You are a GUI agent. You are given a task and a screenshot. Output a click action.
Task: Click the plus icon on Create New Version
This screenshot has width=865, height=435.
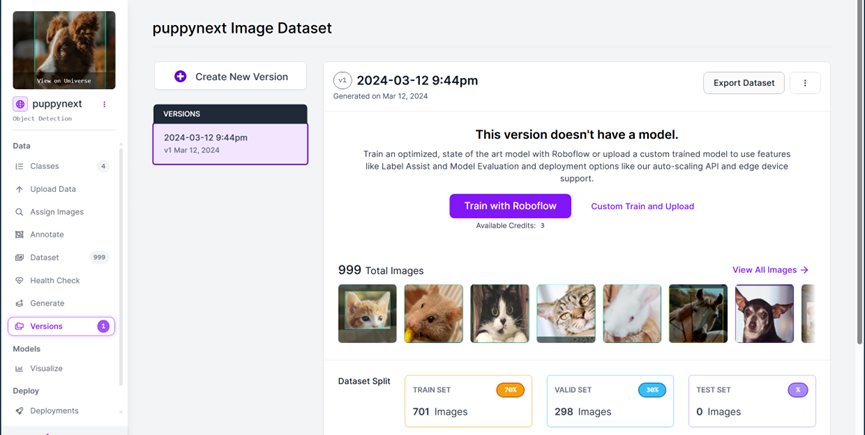(x=180, y=77)
